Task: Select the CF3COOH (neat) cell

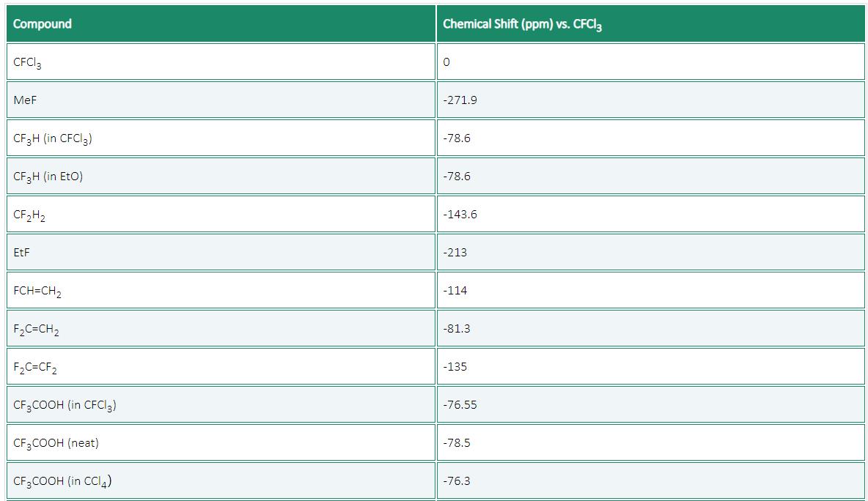Action: [221, 443]
